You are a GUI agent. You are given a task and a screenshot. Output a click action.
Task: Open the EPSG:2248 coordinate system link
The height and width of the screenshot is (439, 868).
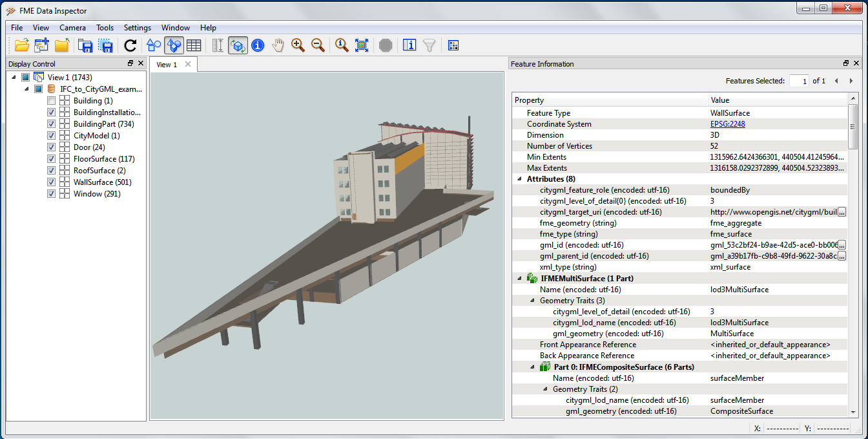pyautogui.click(x=728, y=124)
